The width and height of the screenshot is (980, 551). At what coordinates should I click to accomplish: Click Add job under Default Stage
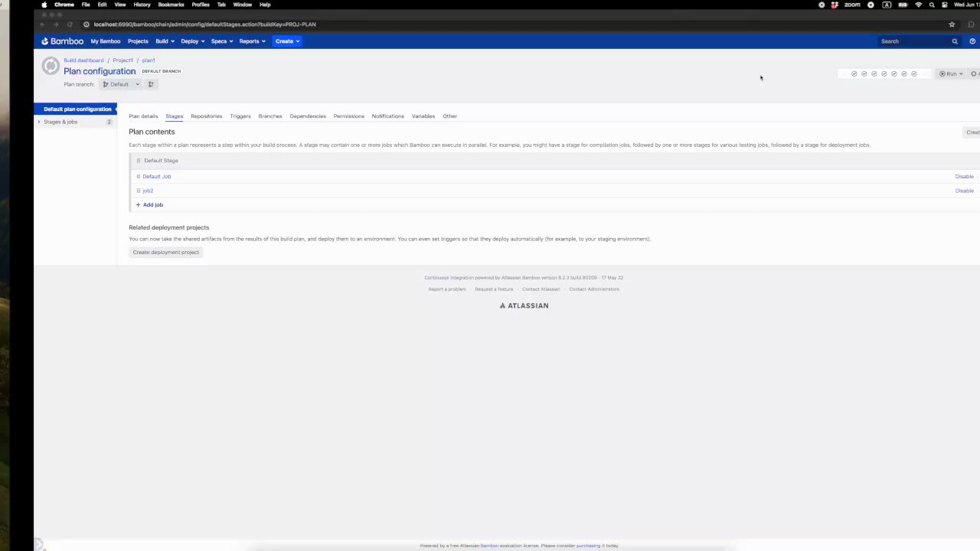(149, 205)
